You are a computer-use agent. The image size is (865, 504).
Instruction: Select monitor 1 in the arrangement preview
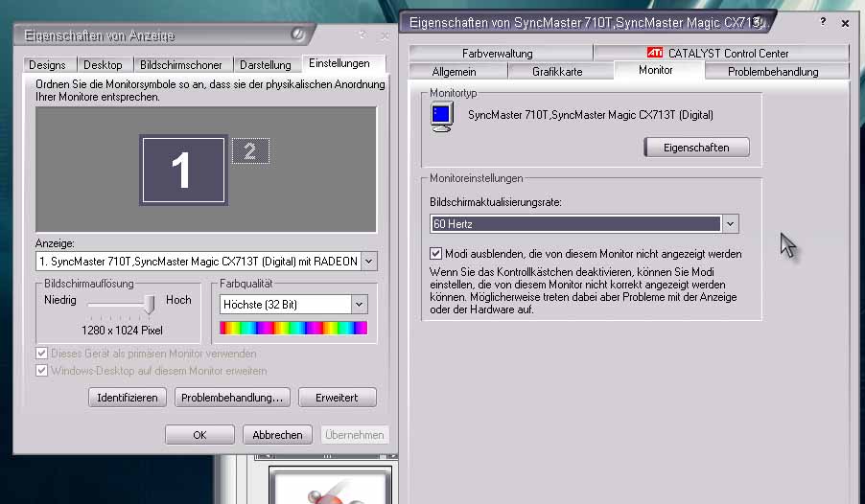182,170
